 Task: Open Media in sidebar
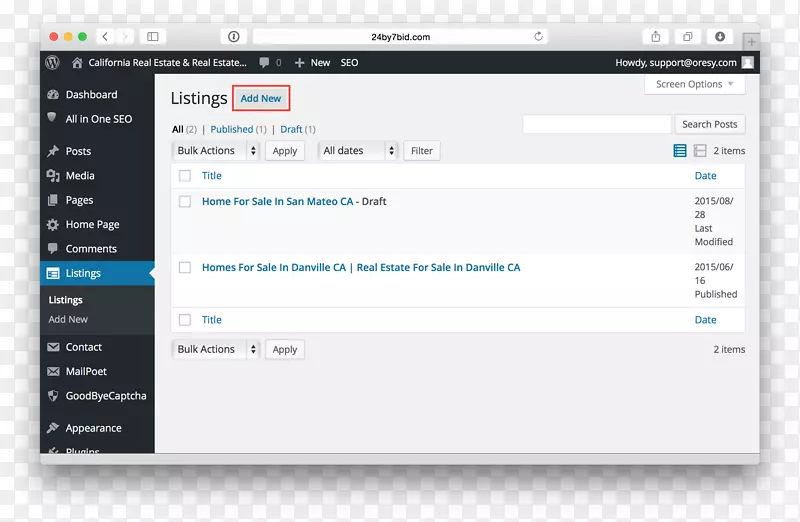97,176
